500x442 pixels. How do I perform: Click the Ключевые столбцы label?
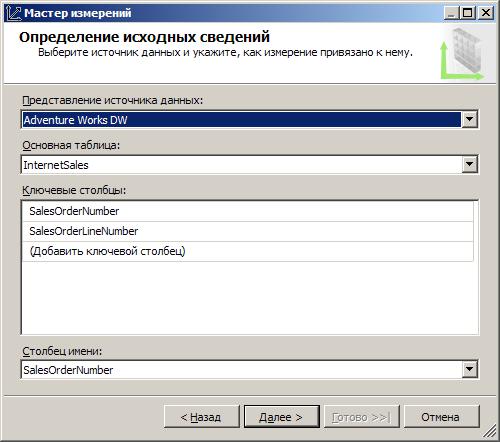coord(74,190)
